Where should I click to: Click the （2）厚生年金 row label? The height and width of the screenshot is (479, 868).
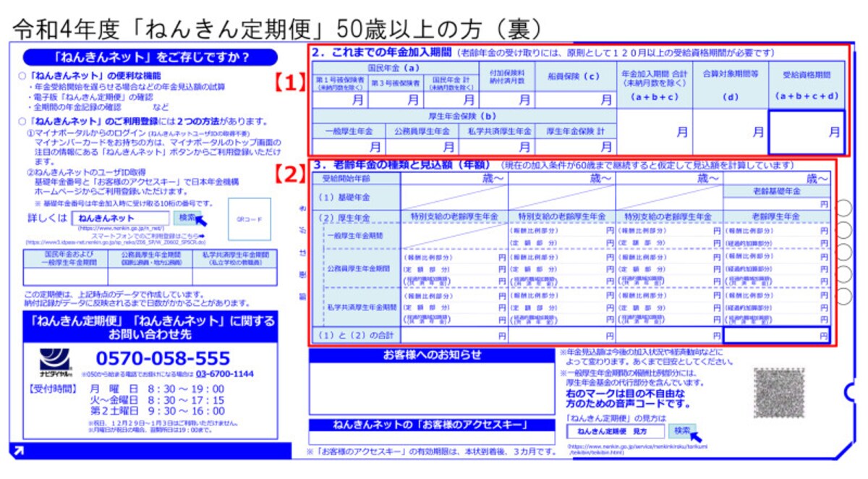(355, 216)
